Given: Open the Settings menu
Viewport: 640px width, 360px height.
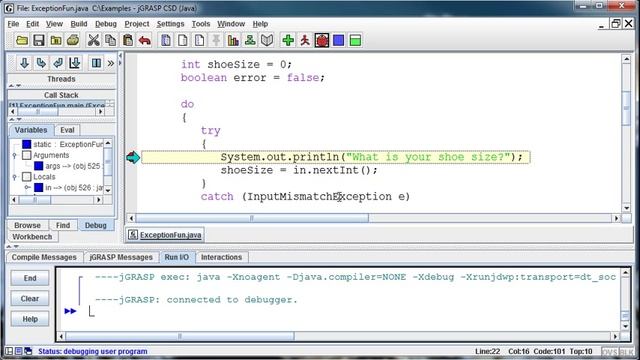Looking at the screenshot, I should 170,24.
